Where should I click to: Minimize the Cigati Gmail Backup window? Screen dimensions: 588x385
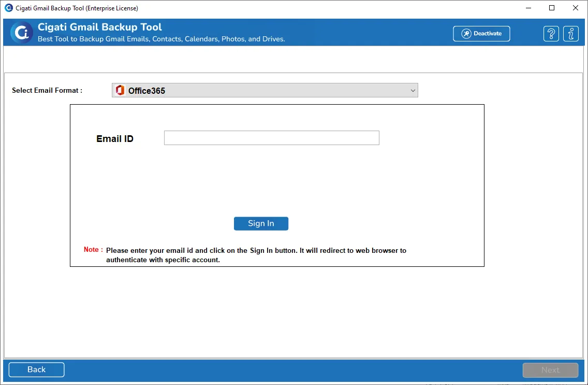point(528,8)
